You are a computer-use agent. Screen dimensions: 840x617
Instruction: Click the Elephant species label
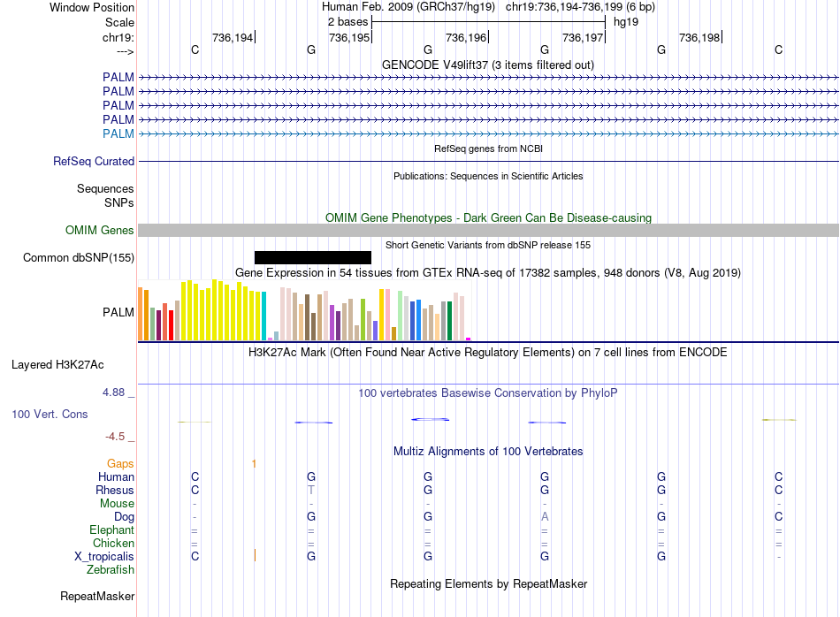[x=112, y=529]
